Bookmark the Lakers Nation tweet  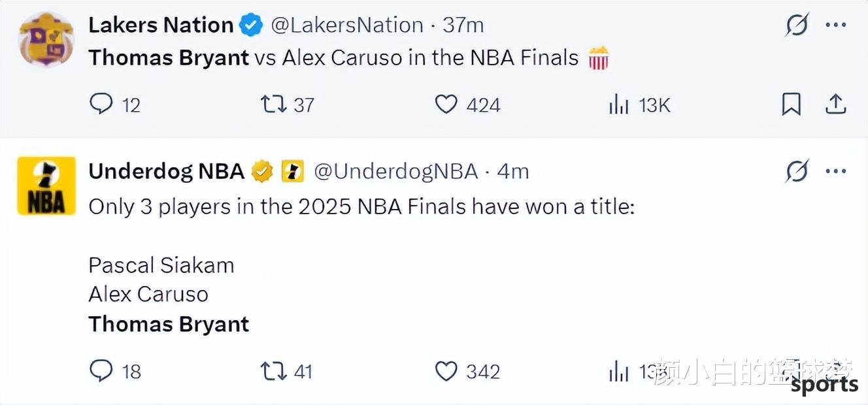click(792, 105)
